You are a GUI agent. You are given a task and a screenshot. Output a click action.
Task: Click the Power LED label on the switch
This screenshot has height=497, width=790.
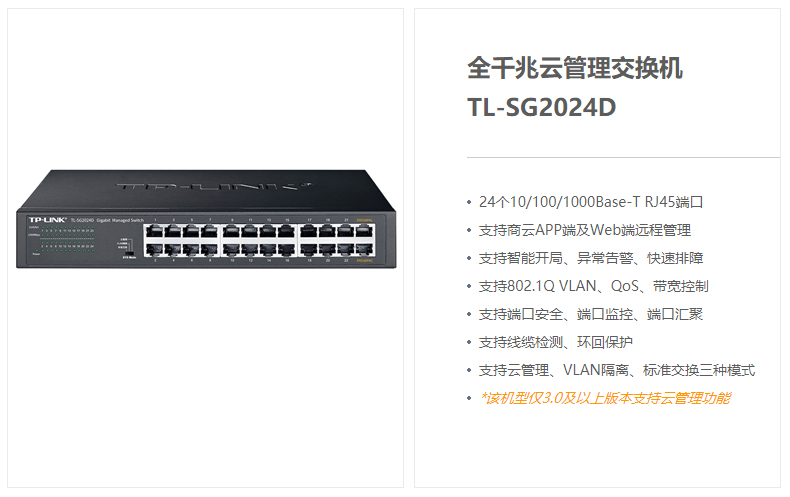click(36, 254)
